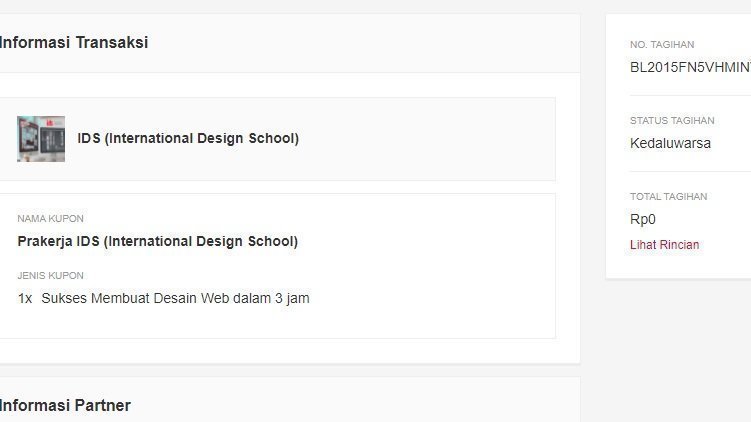Click the word Partner in the lower heading

pyautogui.click(x=104, y=405)
